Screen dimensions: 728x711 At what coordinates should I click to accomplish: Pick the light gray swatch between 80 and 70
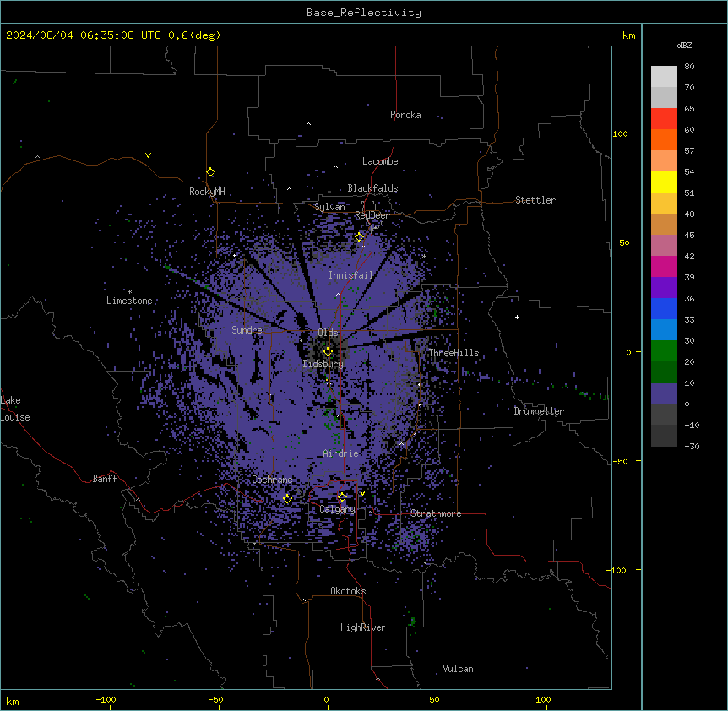pyautogui.click(x=664, y=76)
